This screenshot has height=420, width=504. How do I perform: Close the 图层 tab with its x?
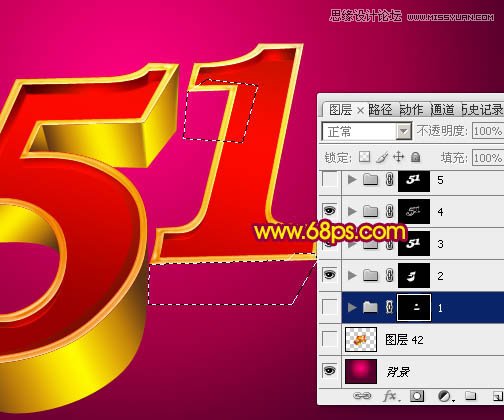360,110
